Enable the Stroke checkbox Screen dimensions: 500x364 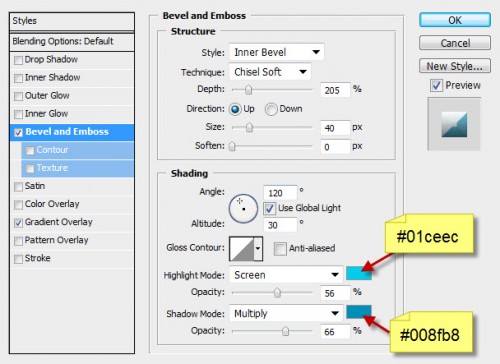coord(18,259)
